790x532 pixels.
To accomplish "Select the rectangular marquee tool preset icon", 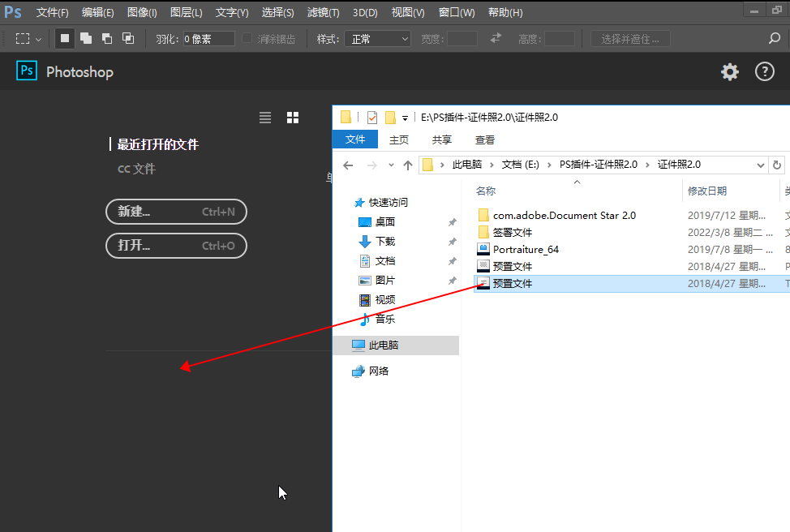I will (23, 39).
